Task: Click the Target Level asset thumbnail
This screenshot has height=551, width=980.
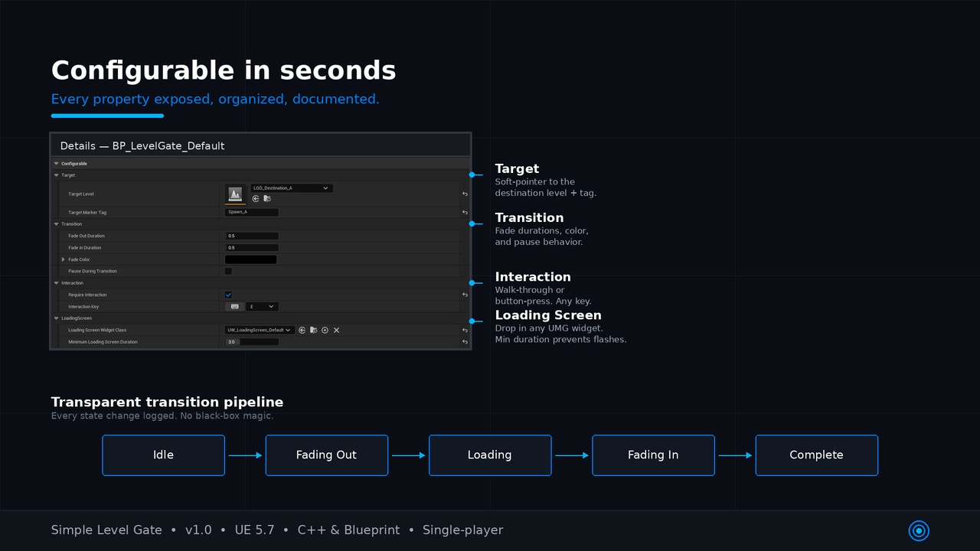Action: 235,194
